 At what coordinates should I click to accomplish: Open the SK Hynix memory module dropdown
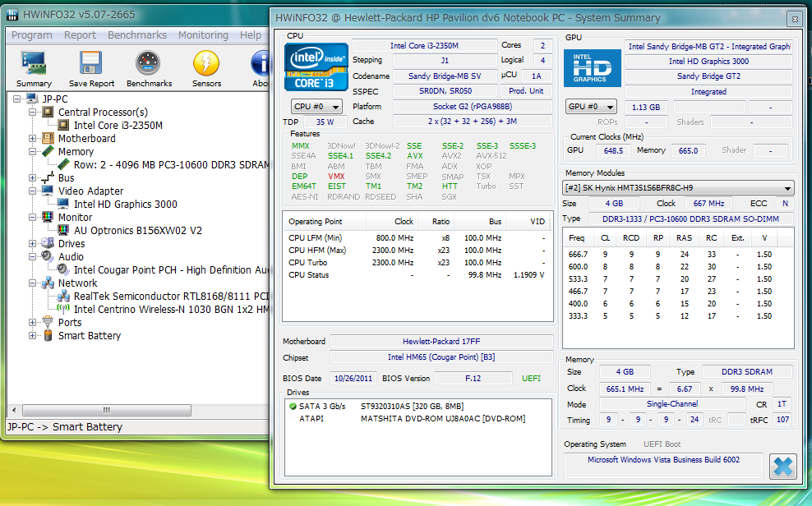[x=677, y=188]
